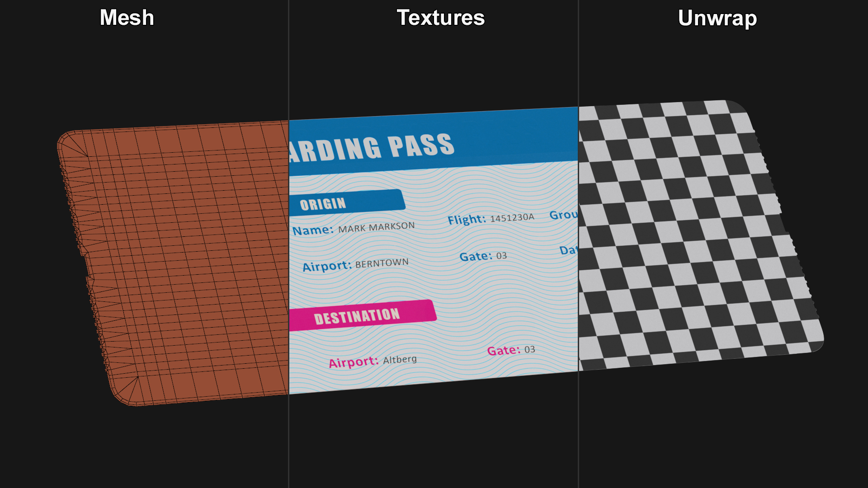Click the Altberg airport text

click(x=400, y=360)
